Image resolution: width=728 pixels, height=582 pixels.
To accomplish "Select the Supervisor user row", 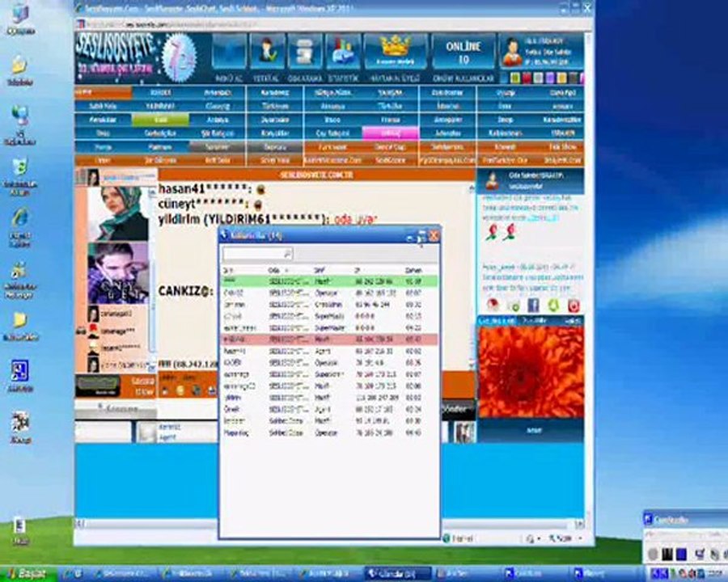I will (330, 374).
